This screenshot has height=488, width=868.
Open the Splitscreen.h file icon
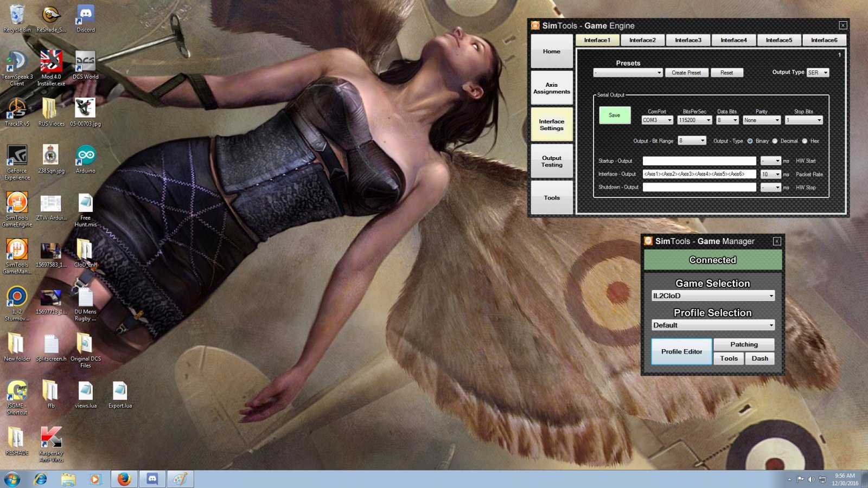(x=51, y=347)
